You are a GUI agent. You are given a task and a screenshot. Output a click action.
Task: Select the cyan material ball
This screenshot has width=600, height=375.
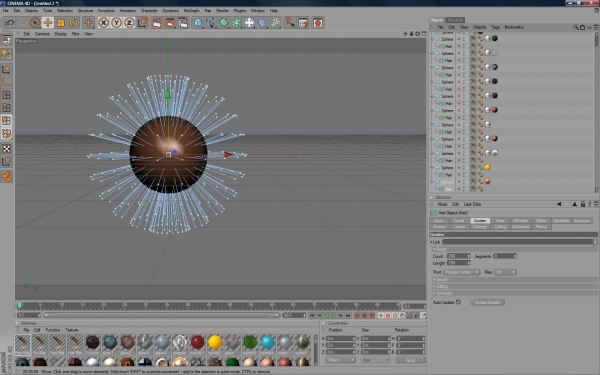[267, 342]
